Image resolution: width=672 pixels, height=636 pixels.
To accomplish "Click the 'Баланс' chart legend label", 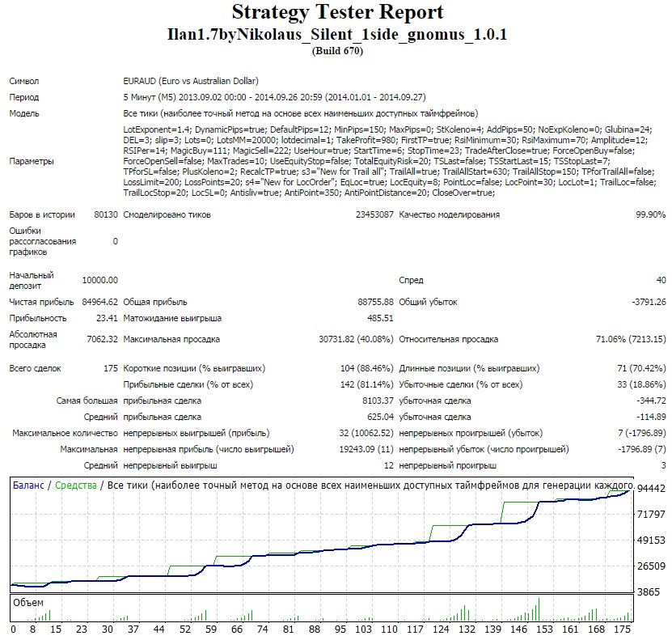I will point(28,485).
